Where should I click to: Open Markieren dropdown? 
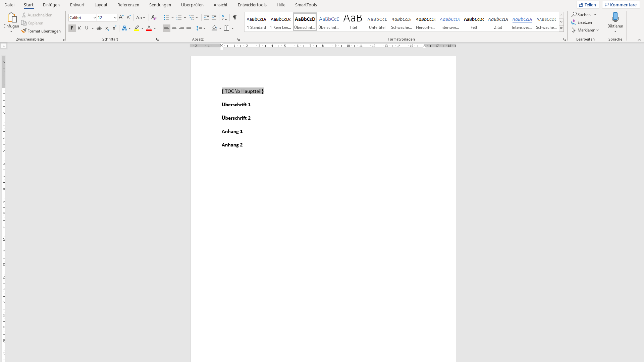pos(585,30)
